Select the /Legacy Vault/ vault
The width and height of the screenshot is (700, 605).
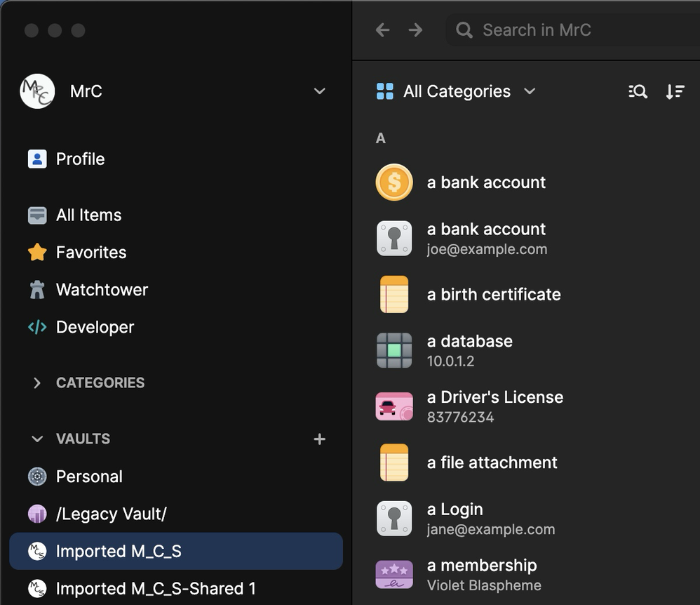click(111, 514)
